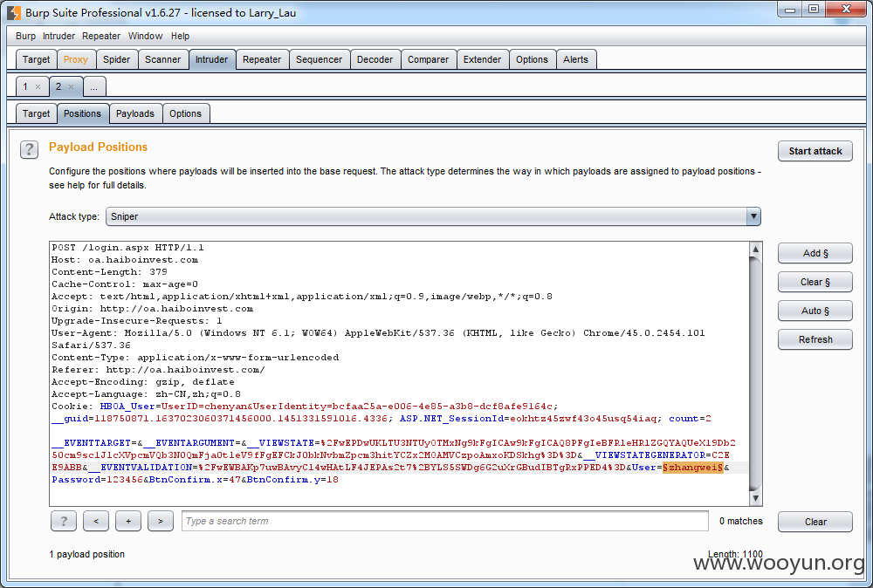Image resolution: width=873 pixels, height=588 pixels.
Task: Open the Intruder Target sub-tab
Action: pyautogui.click(x=36, y=113)
